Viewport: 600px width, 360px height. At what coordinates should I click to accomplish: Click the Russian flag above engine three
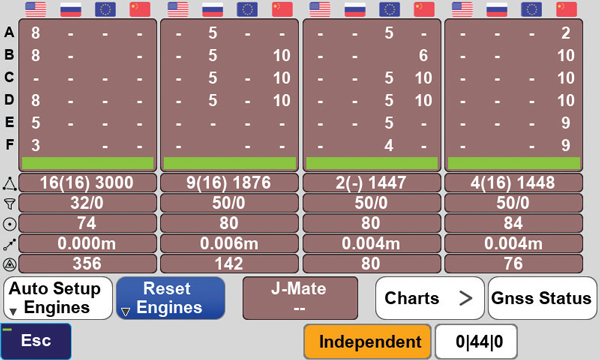coord(355,10)
